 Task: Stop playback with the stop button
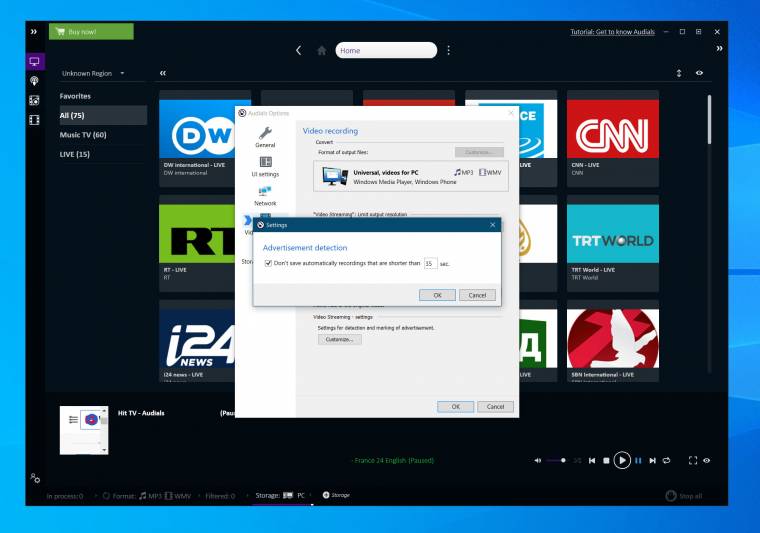tap(606, 460)
